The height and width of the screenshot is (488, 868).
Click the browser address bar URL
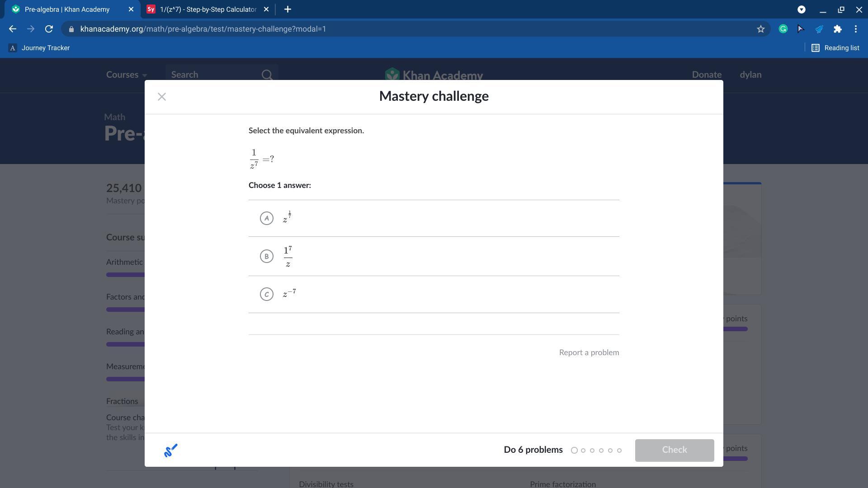[x=203, y=29]
